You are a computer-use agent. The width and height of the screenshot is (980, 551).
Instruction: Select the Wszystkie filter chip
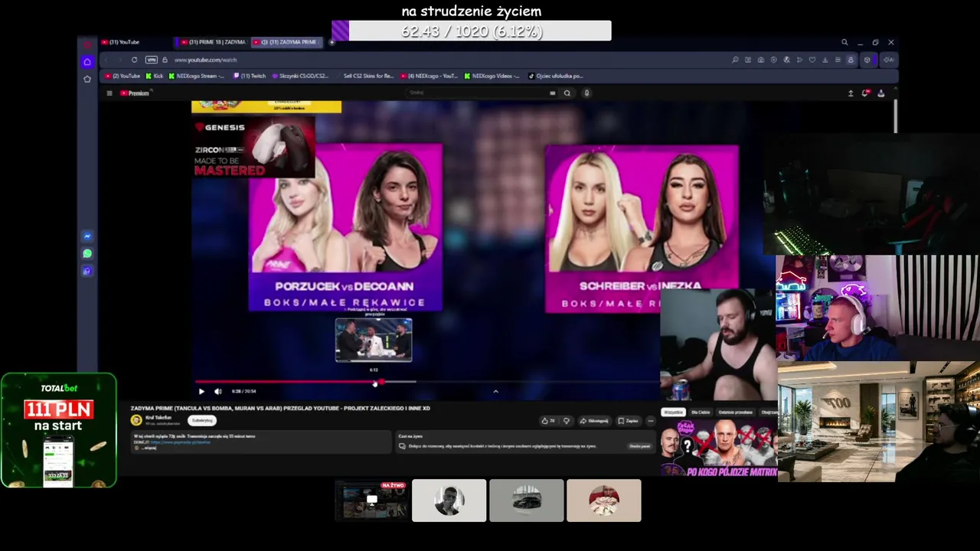pos(673,412)
